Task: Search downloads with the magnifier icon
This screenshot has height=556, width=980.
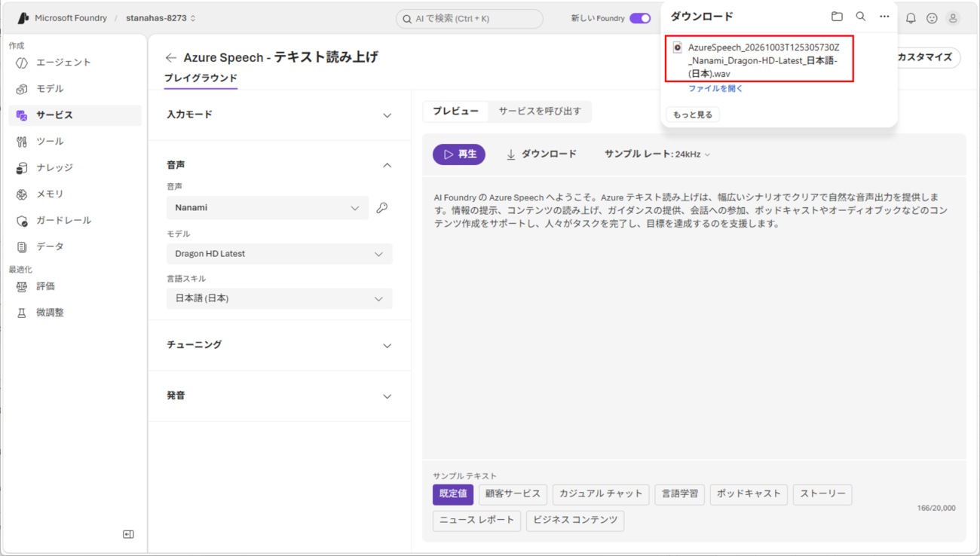Action: coord(860,16)
